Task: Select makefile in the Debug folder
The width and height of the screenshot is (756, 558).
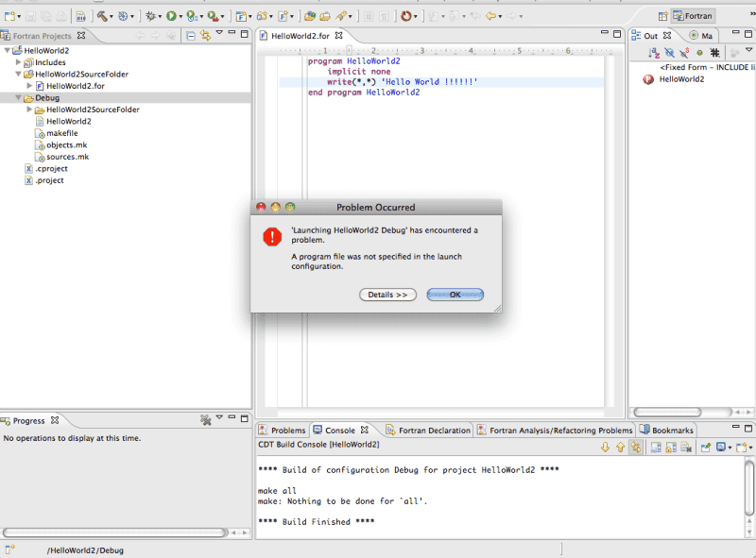Action: coord(61,133)
